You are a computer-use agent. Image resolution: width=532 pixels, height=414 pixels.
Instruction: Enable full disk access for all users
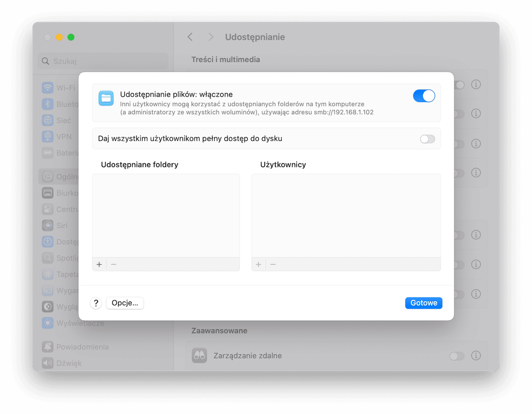coord(427,139)
